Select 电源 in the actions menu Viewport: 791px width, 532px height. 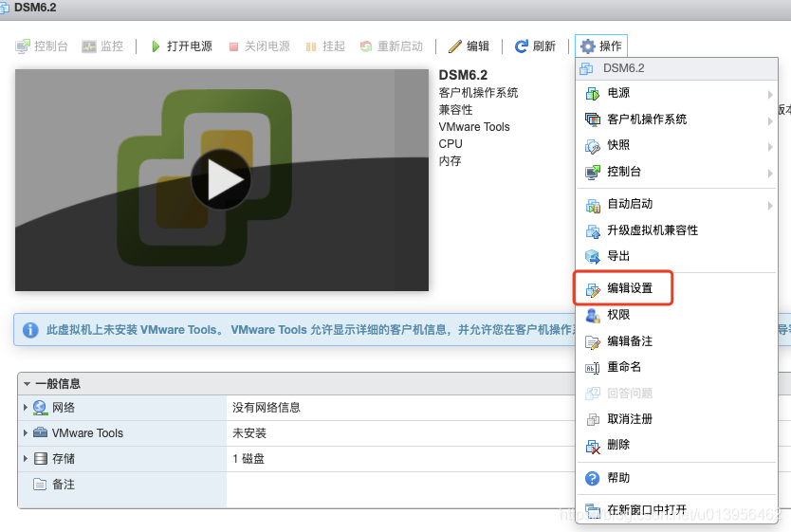click(676, 93)
